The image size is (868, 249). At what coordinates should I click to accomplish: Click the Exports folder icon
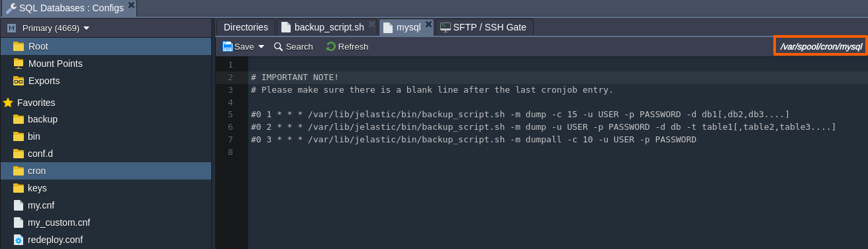[x=19, y=81]
